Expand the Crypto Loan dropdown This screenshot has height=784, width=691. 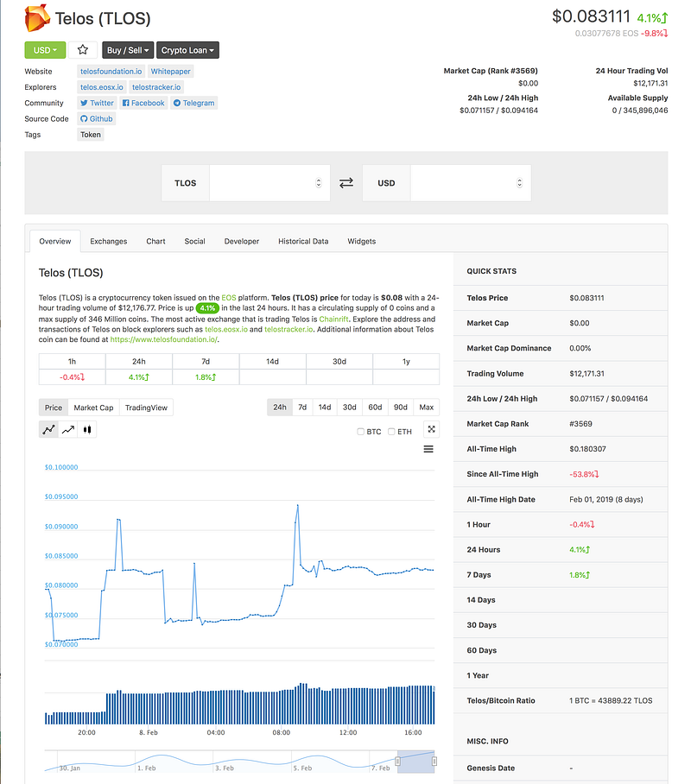point(187,50)
